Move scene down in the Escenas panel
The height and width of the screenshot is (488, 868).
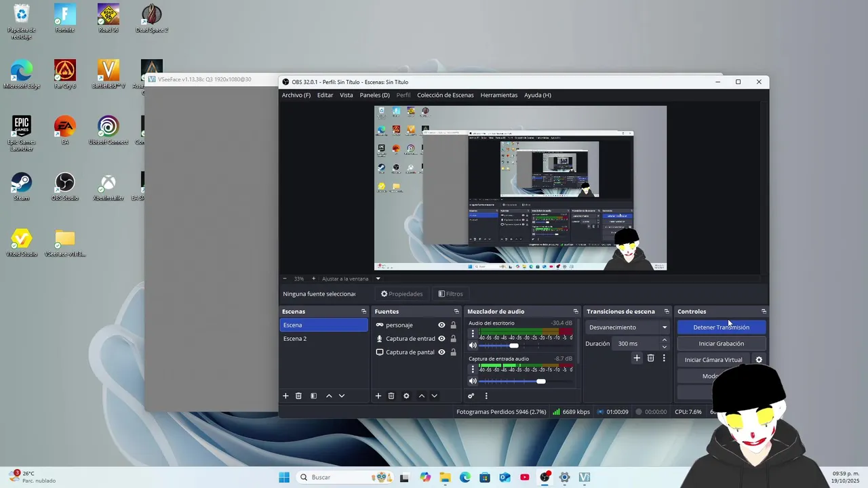coord(342,396)
